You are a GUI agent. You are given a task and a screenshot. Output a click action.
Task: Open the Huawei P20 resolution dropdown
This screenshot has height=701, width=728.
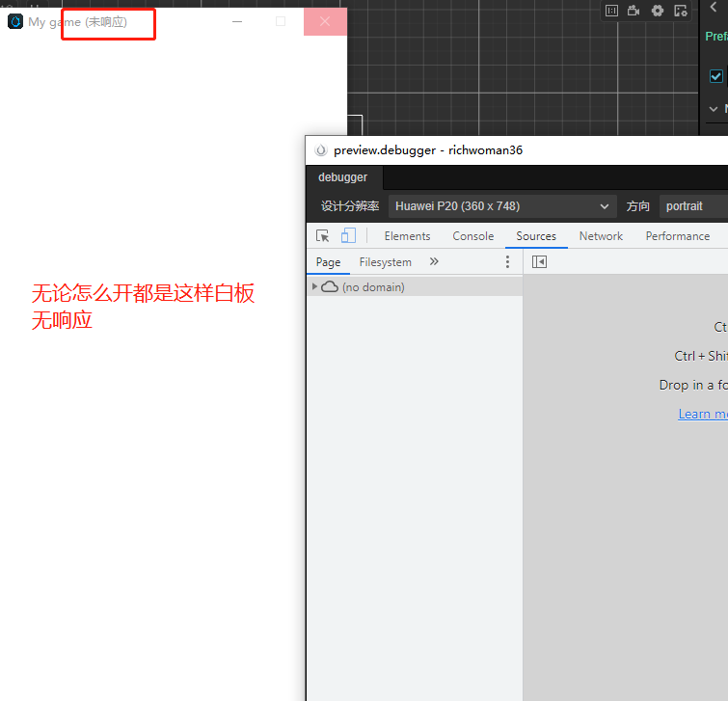click(x=502, y=206)
